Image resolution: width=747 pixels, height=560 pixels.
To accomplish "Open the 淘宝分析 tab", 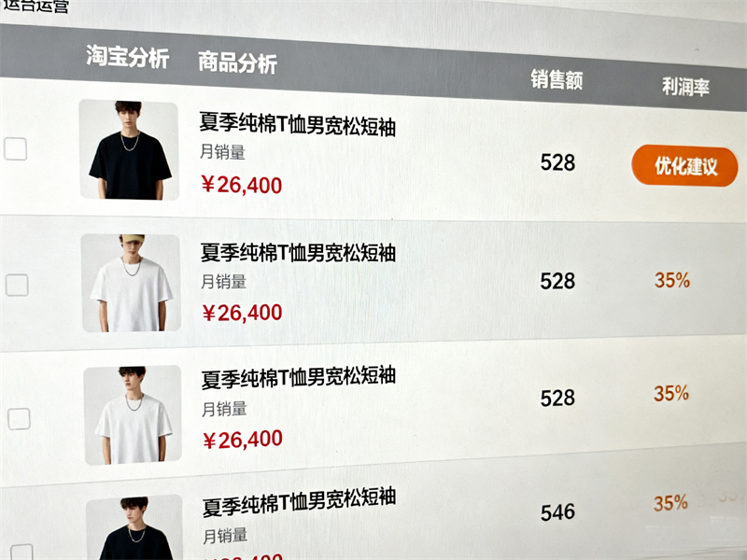I will (127, 57).
